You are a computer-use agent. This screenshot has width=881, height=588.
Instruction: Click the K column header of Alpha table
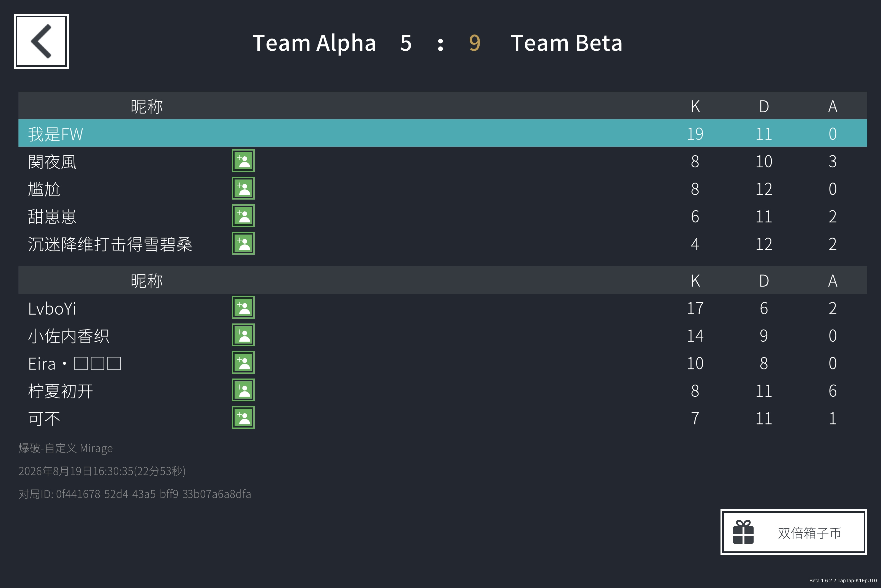click(x=695, y=107)
